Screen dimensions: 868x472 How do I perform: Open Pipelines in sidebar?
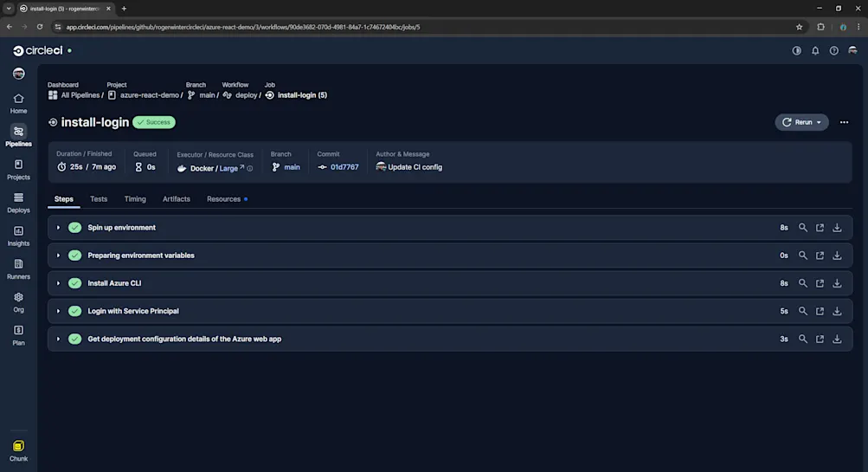[18, 136]
